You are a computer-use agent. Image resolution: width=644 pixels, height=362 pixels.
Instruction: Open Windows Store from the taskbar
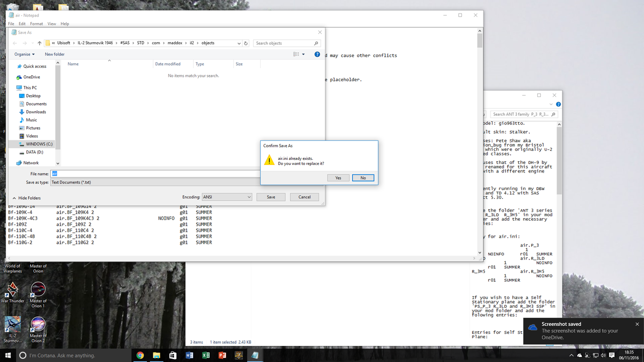tap(173, 355)
